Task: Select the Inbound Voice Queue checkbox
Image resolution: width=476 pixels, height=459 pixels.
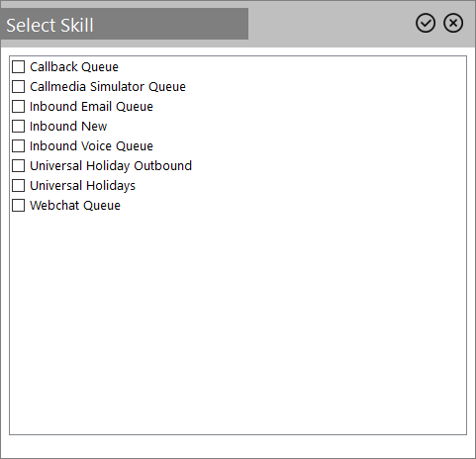Action: (x=18, y=145)
